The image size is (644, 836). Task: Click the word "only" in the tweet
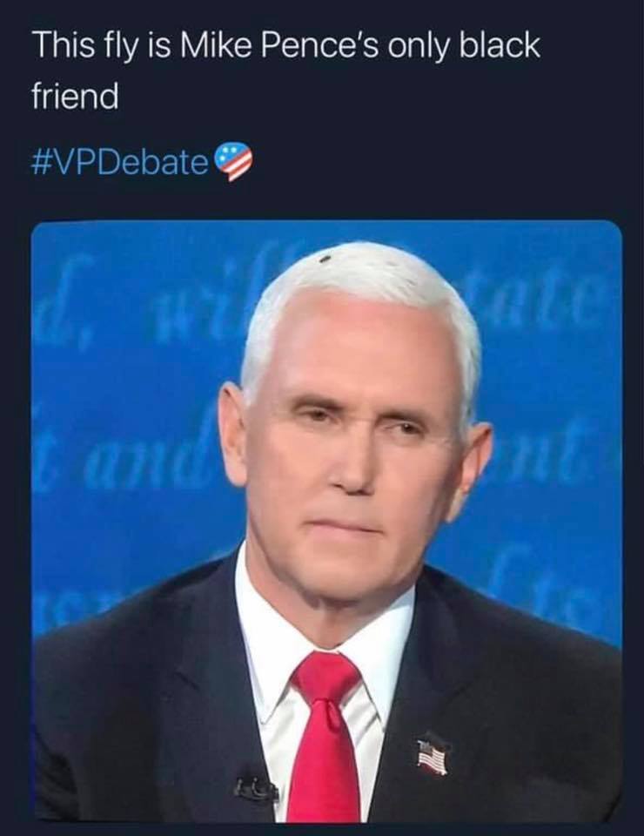point(419,46)
